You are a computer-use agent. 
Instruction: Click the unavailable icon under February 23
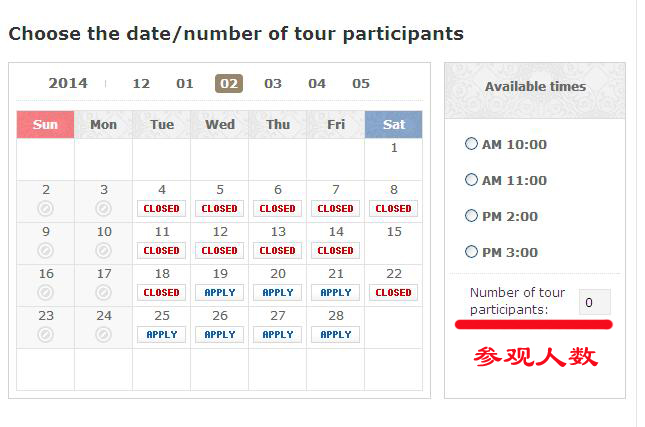pos(46,334)
